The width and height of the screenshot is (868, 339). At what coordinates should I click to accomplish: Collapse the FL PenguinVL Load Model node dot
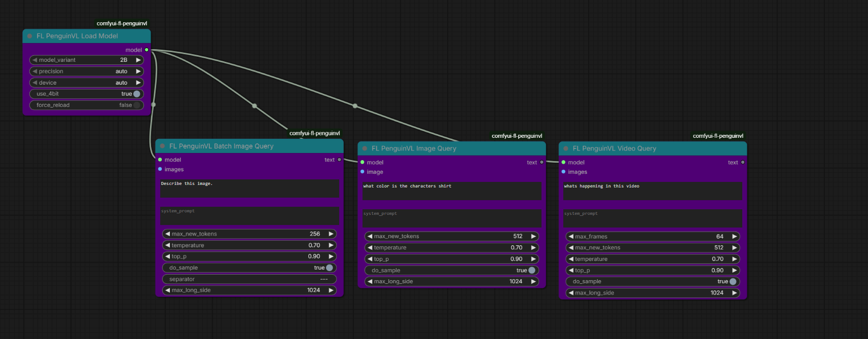click(30, 36)
